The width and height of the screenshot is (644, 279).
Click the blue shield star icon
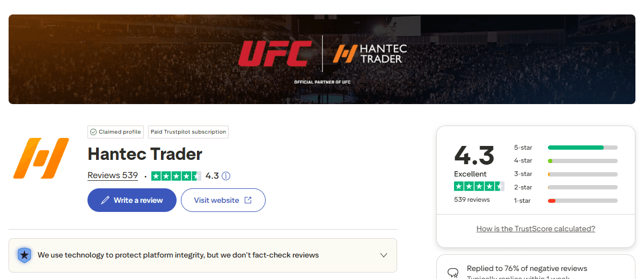point(24,255)
